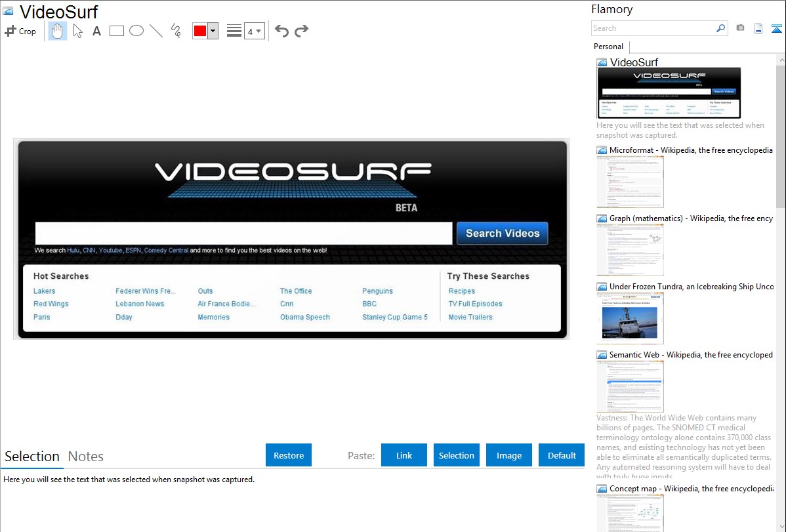The height and width of the screenshot is (532, 786).
Task: Click the Recipes link
Action: [462, 291]
